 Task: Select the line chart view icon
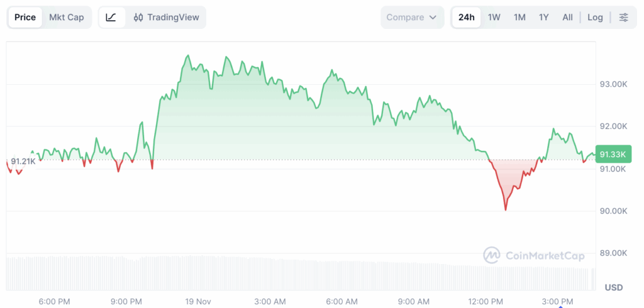point(111,18)
